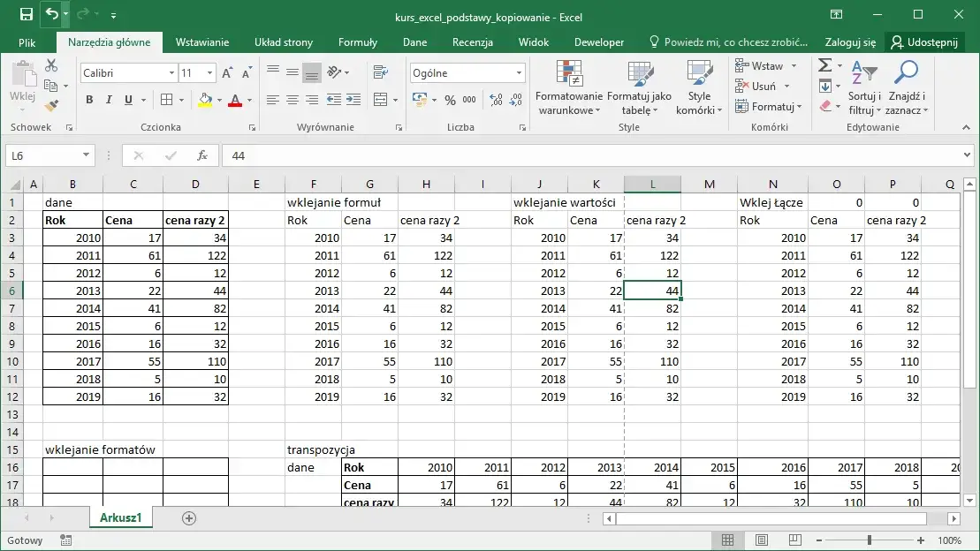Click Zaloguj się sign-in link
This screenshot has width=980, height=551.
[x=849, y=42]
